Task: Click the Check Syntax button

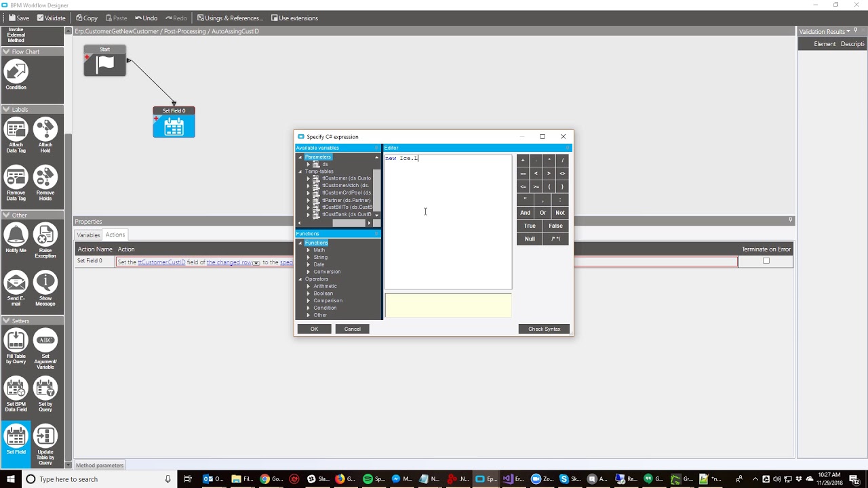Action: [545, 329]
